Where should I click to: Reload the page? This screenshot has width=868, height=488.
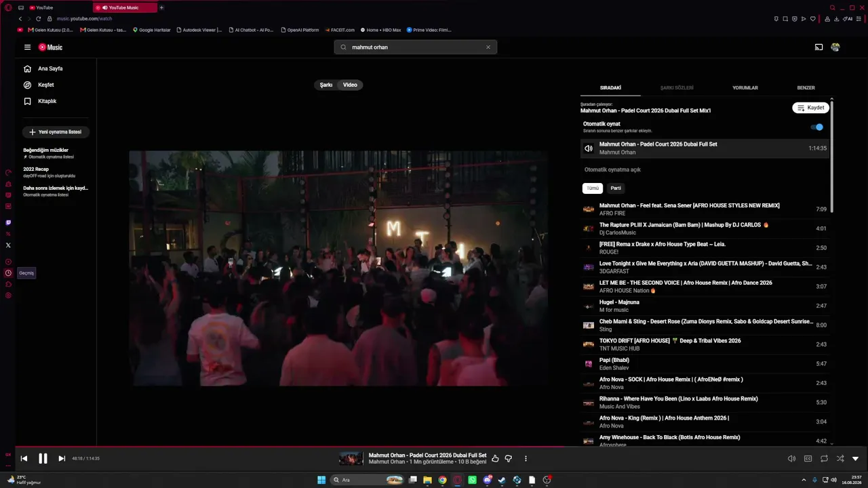click(x=39, y=19)
